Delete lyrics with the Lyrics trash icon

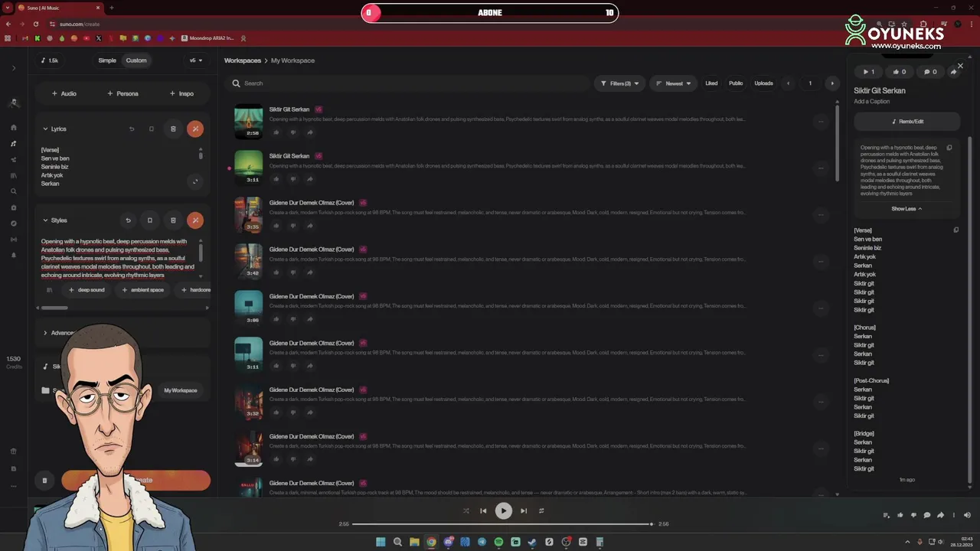click(173, 129)
